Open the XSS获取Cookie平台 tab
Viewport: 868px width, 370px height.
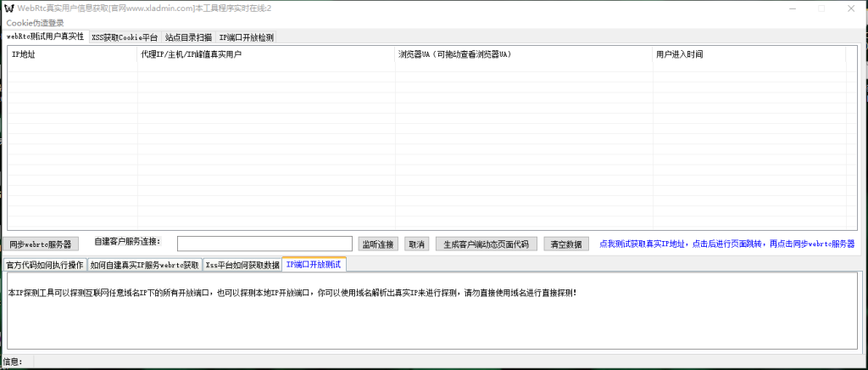[125, 37]
